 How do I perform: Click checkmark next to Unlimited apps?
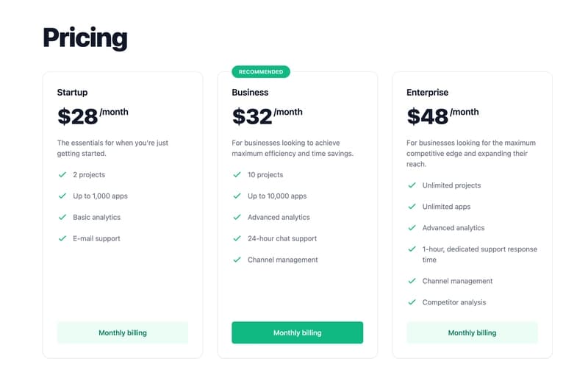point(412,207)
